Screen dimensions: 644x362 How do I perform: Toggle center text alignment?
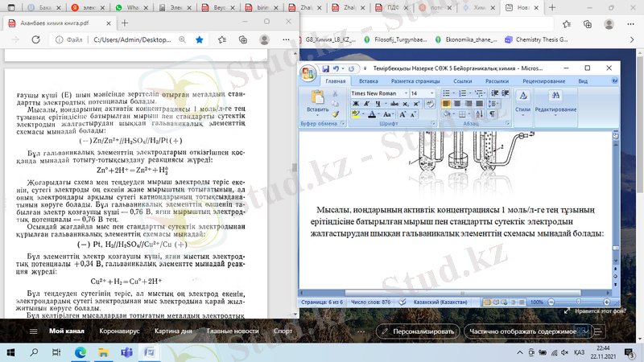pos(457,105)
